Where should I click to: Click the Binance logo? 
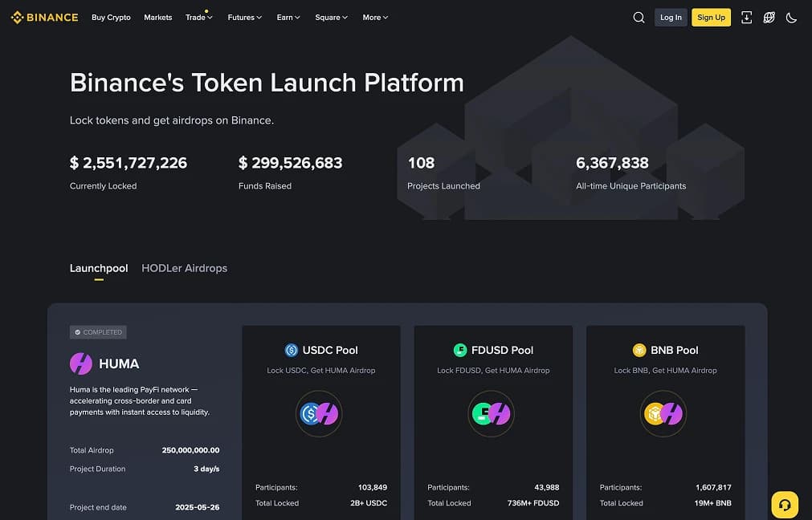[44, 17]
